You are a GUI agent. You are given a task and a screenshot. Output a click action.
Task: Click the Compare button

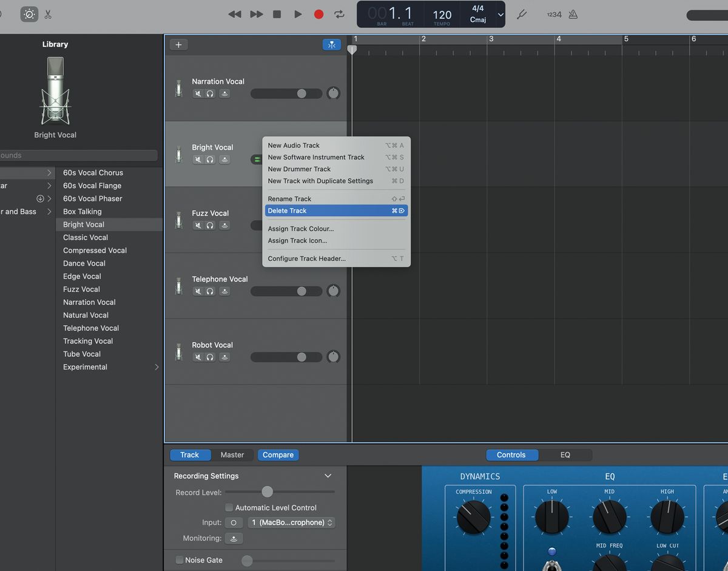pos(278,454)
